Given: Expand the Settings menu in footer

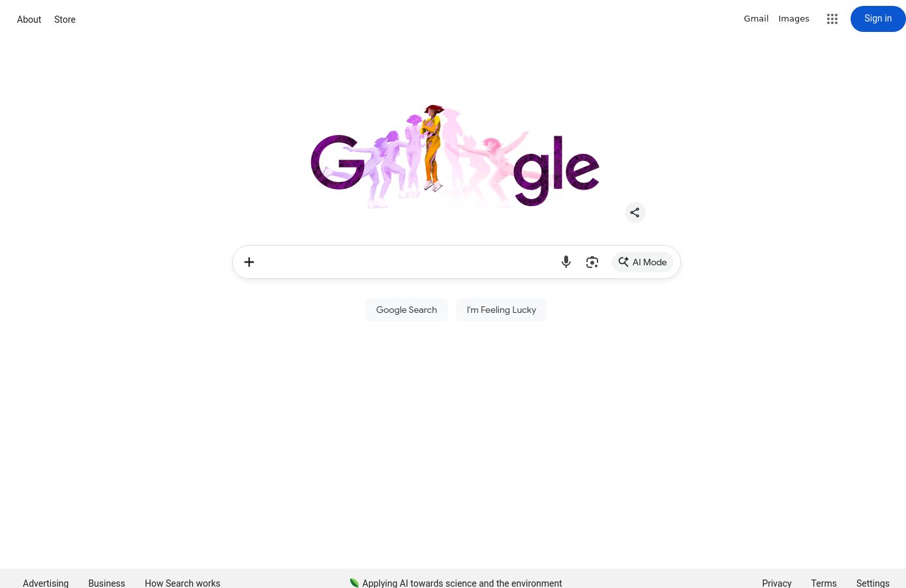Looking at the screenshot, I should tap(873, 583).
